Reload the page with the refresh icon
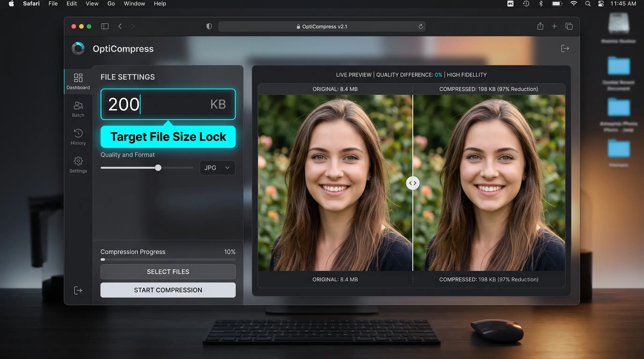This screenshot has width=644, height=359. pos(421,26)
